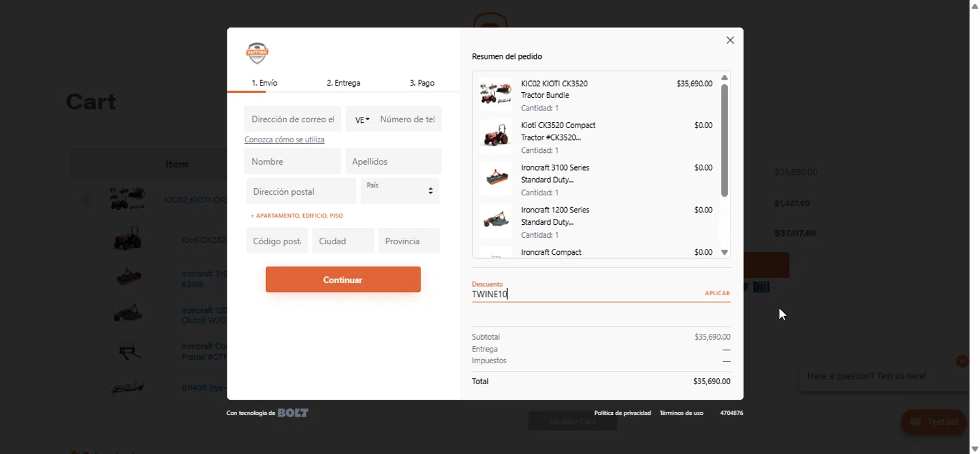Image resolution: width=980 pixels, height=454 pixels.
Task: Click order summary scrollbar down arrow
Action: click(724, 252)
